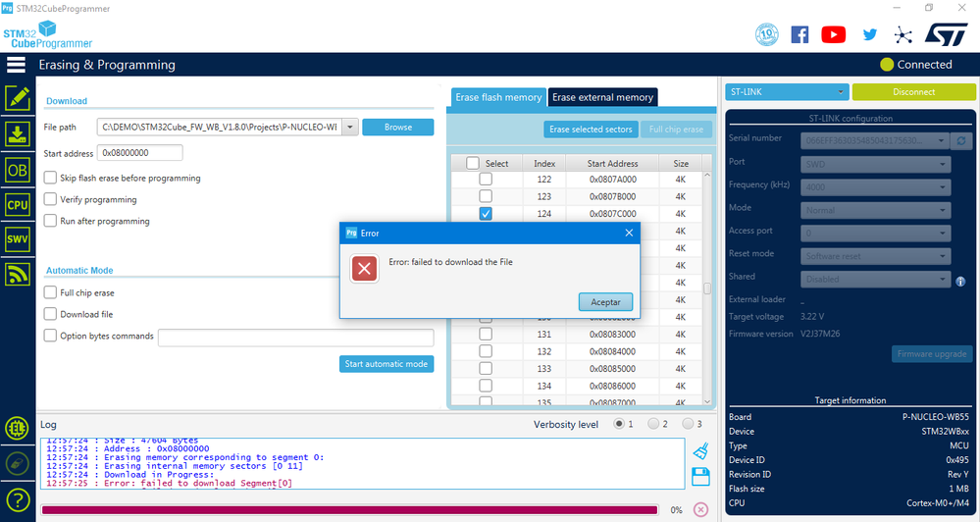Open the hamburger menu
The height and width of the screenshot is (522, 980).
point(17,65)
